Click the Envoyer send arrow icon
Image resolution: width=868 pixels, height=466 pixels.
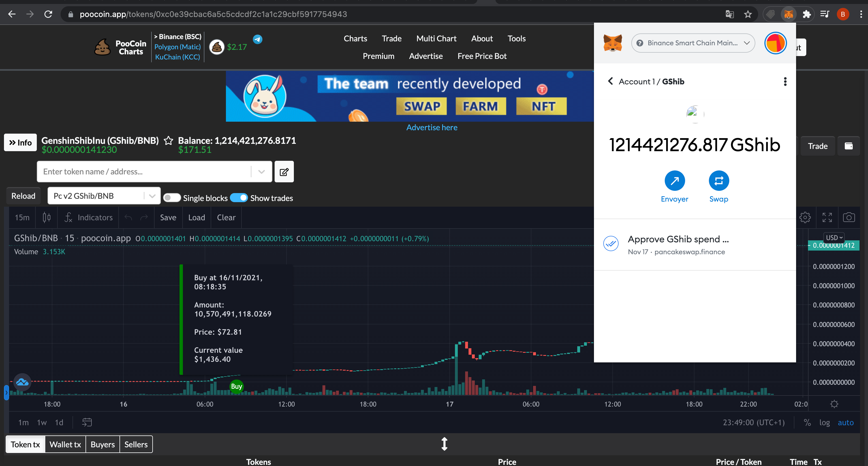pyautogui.click(x=674, y=181)
